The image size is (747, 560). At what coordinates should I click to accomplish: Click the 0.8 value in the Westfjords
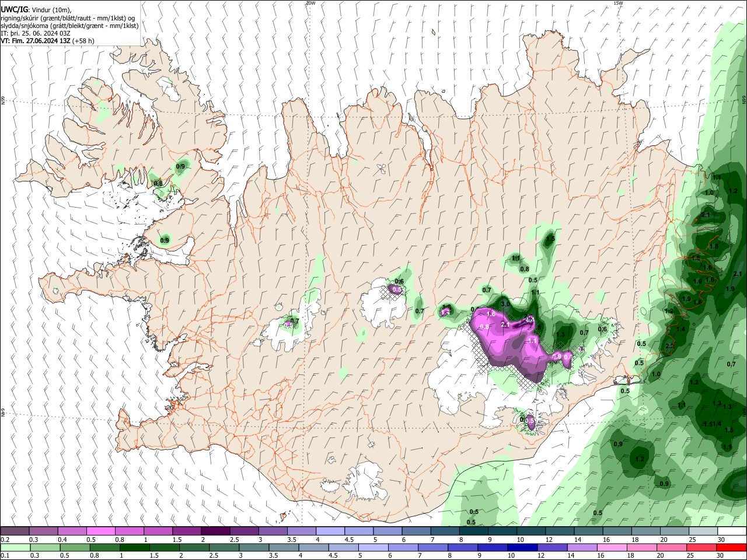(x=158, y=183)
